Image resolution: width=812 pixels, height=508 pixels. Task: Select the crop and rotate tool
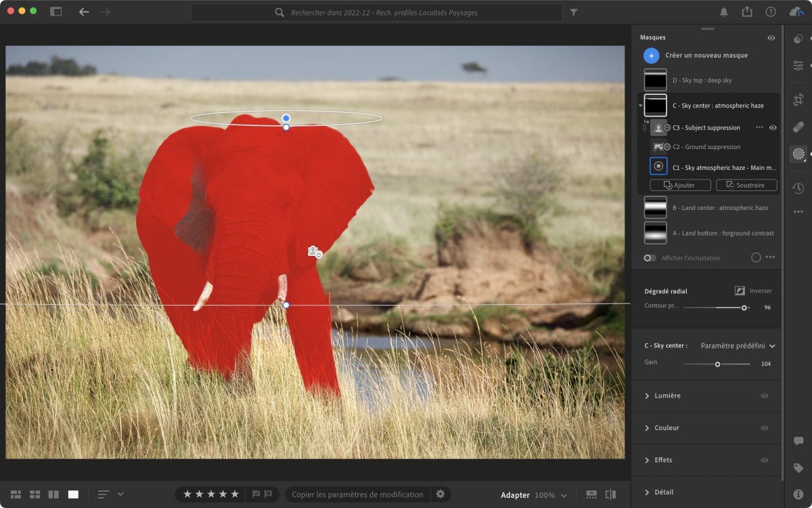coord(798,100)
